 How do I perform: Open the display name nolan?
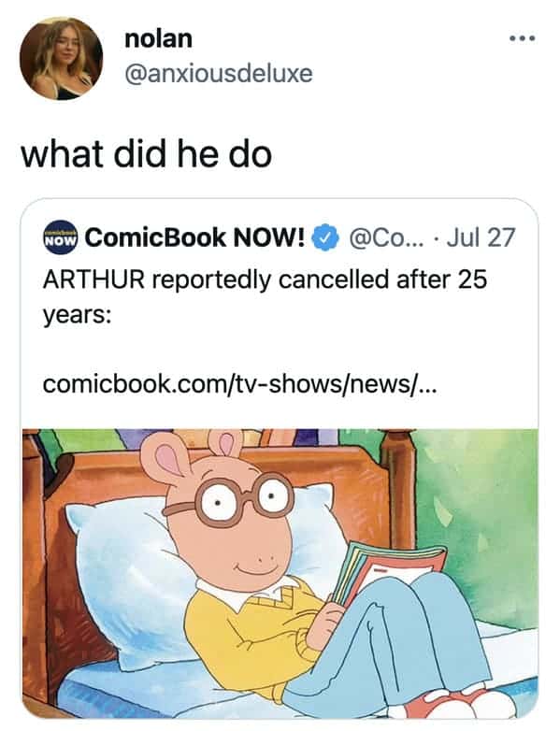tap(158, 38)
